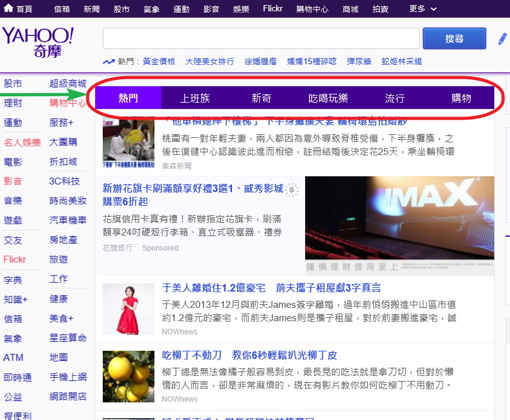
Task: Open 氣象 in top navigation bar
Action: (x=151, y=9)
